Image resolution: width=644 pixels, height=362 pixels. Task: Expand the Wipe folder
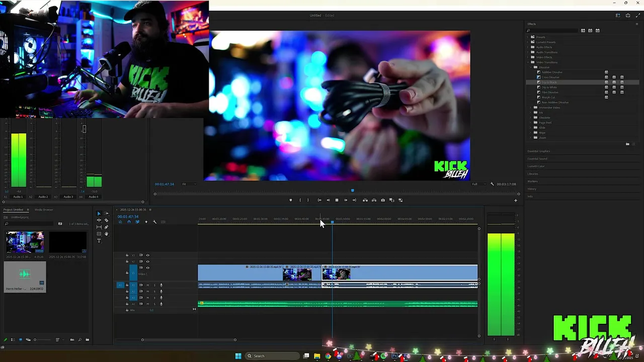531,133
